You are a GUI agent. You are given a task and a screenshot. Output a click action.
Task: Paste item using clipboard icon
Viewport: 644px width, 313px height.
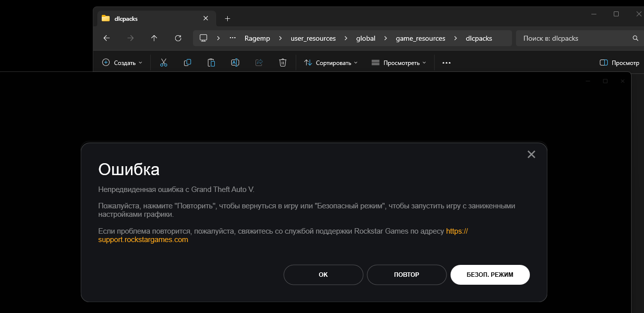pyautogui.click(x=211, y=63)
